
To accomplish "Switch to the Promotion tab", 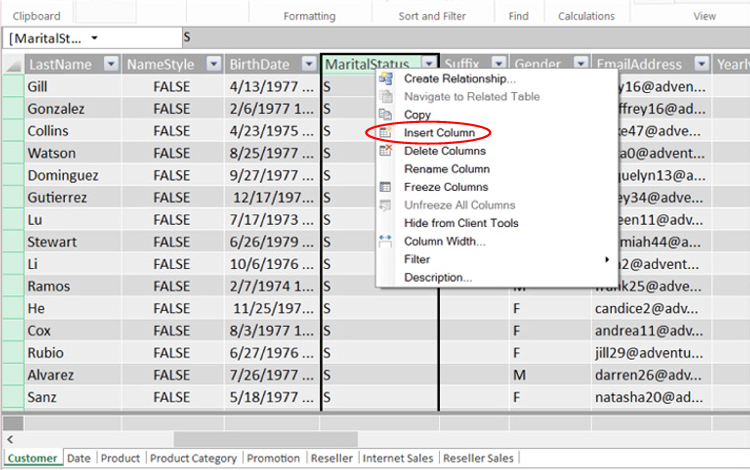I will 273,458.
